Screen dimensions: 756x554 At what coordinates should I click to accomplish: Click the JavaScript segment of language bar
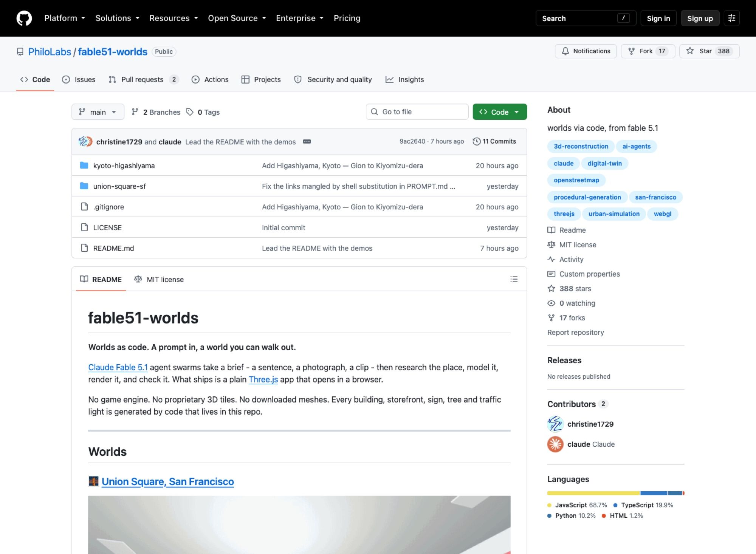(x=593, y=493)
